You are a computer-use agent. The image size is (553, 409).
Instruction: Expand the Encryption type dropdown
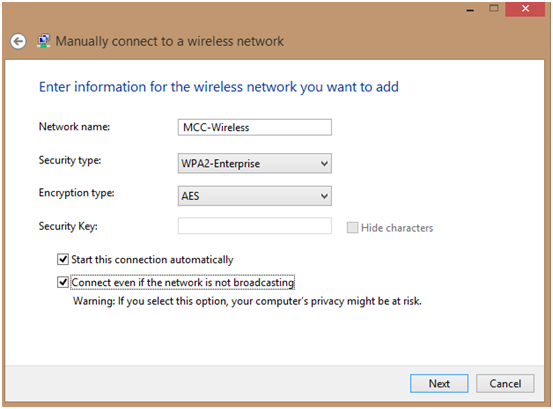coord(255,196)
